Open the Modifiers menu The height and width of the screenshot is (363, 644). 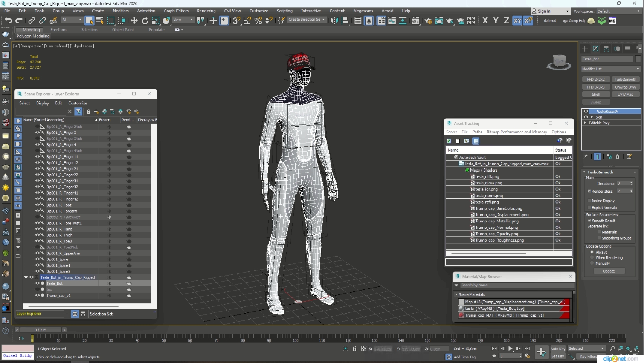(x=121, y=11)
